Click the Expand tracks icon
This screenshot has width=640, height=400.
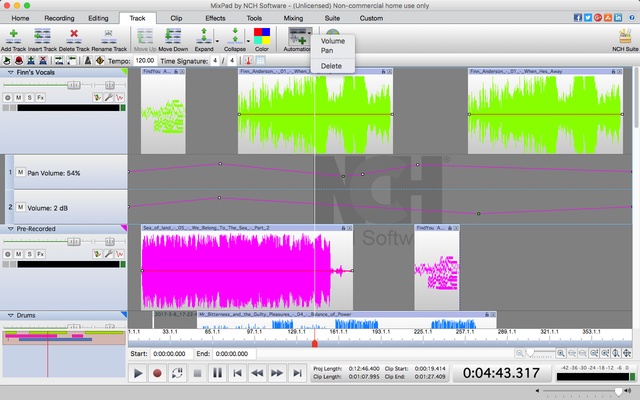204,36
